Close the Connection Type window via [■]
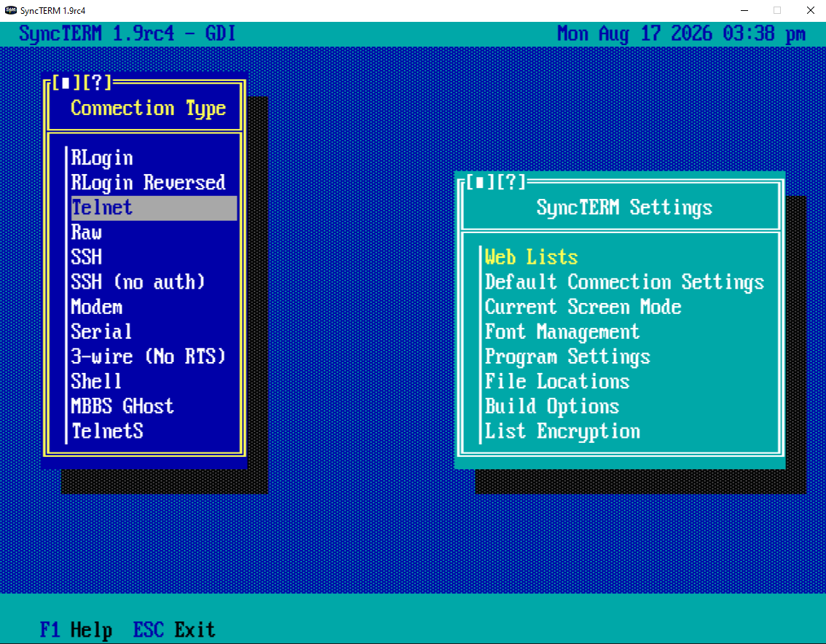 [x=66, y=83]
